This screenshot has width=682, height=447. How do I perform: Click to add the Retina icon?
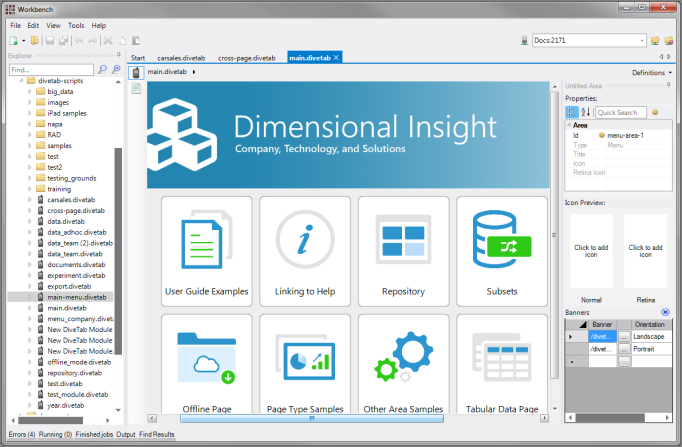645,251
